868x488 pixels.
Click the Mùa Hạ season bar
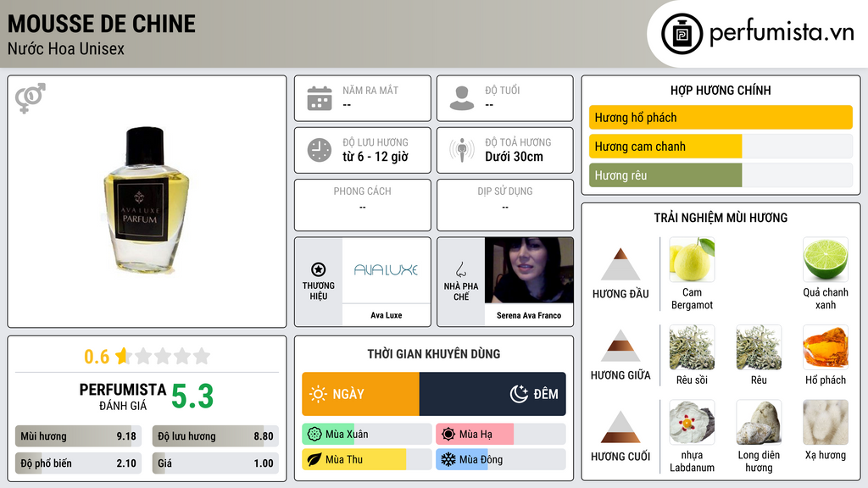(x=501, y=435)
